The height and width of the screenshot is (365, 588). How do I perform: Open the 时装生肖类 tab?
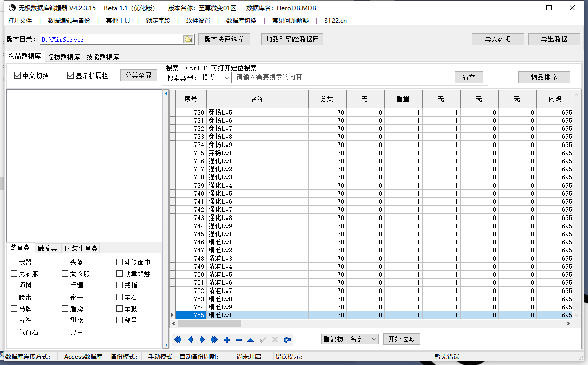coord(81,248)
